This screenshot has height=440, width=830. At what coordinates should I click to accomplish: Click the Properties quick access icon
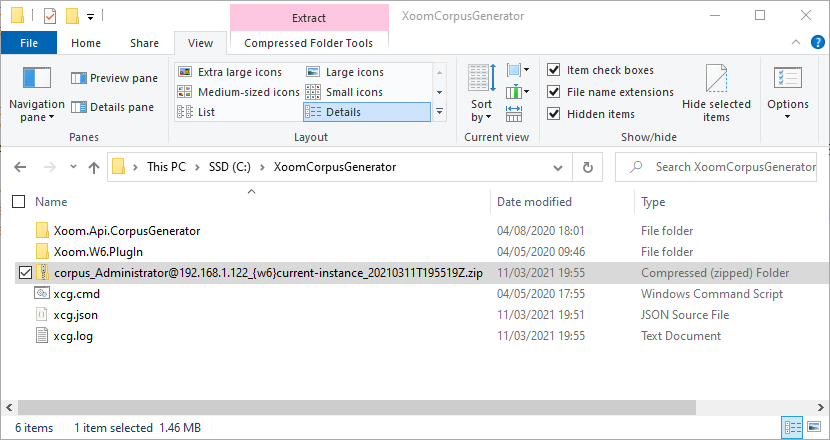click(x=50, y=16)
